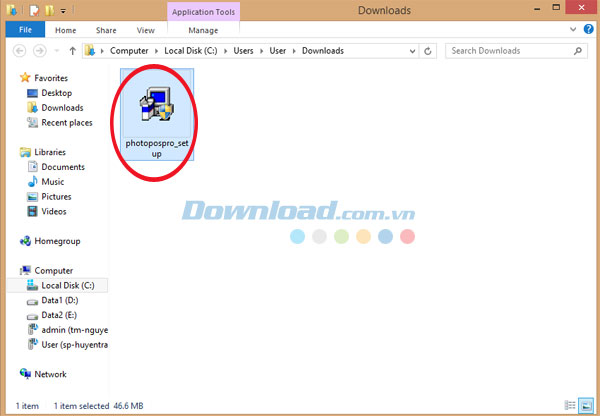
Task: Expand the ribbon with chevron
Action: 573,29
